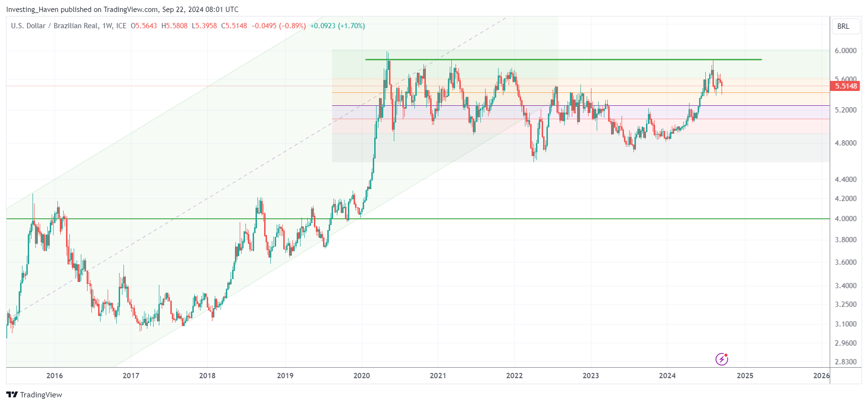Click the 4.8000 price axis label
Viewport: 868px width, 405px height.
(846, 143)
